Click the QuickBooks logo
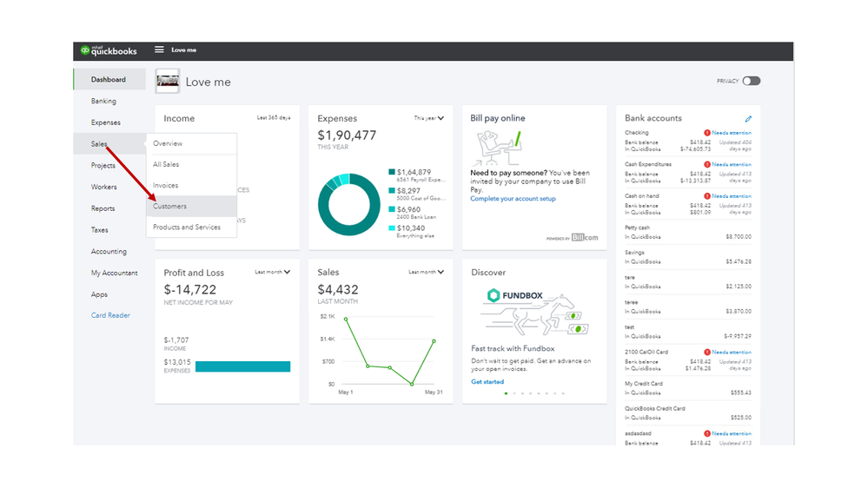 point(109,50)
